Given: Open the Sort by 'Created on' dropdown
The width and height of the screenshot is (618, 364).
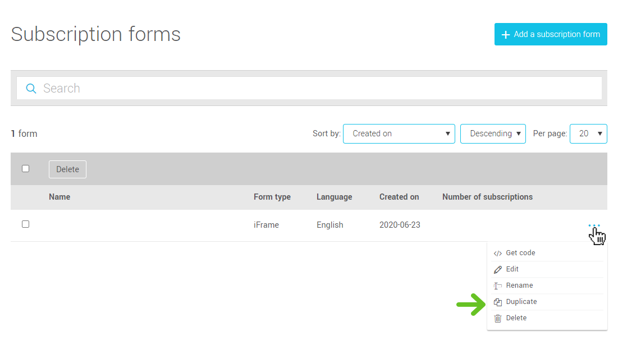Looking at the screenshot, I should (399, 134).
